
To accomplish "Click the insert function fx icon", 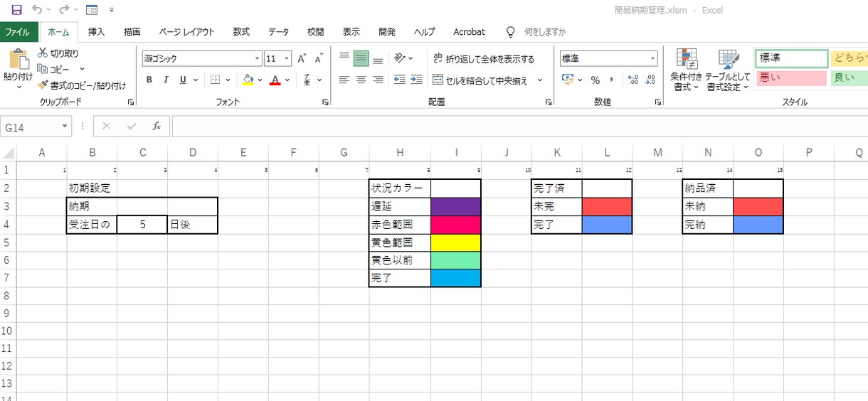I will 157,127.
